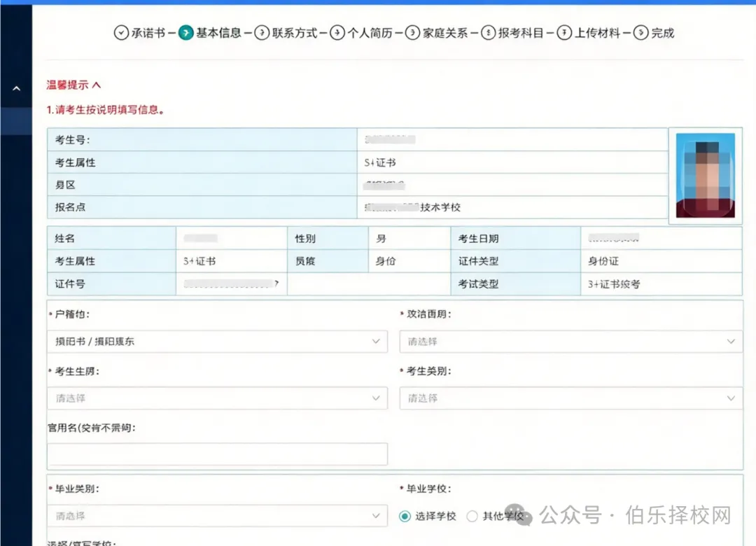Click the 3+证书统考 exam type value
The width and height of the screenshot is (756, 546).
614,284
